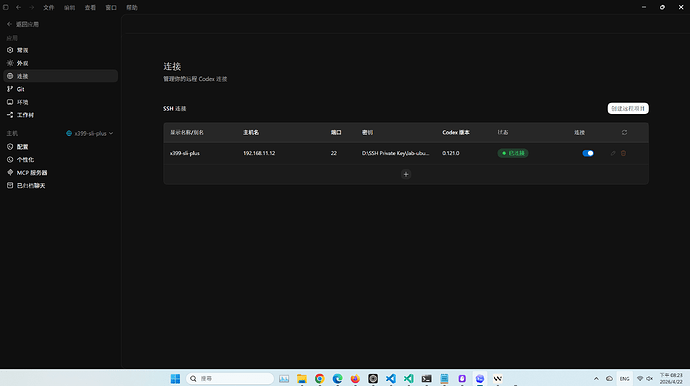This screenshot has height=386, width=690.
Task: Click the ENG input language indicator
Action: tap(624, 379)
